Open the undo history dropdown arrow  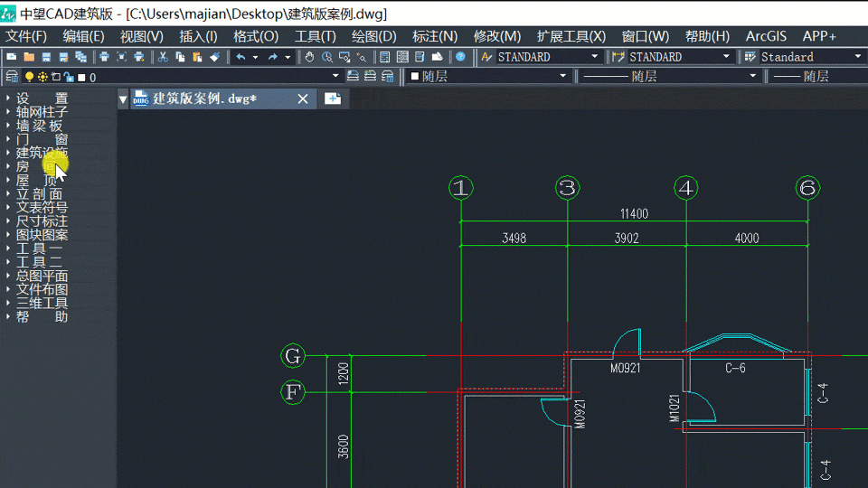255,57
